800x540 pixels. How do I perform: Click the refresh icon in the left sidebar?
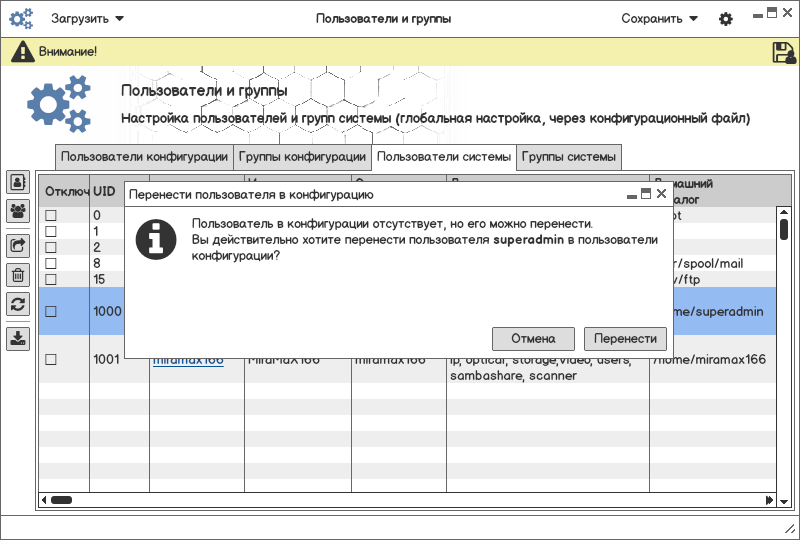pos(18,305)
